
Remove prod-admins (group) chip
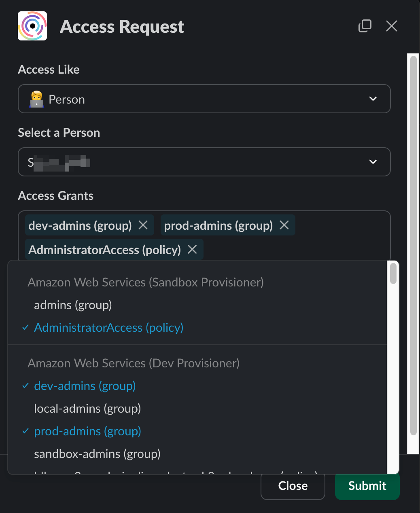(284, 225)
